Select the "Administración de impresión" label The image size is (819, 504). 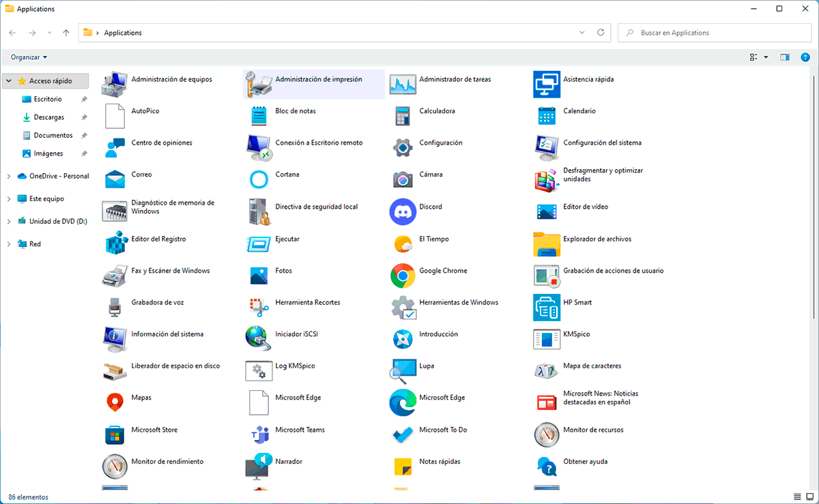[319, 79]
